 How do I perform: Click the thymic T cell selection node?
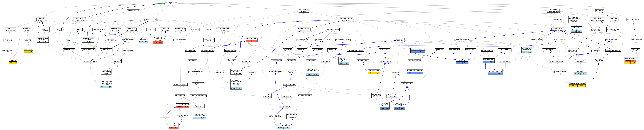[x=173, y=126]
